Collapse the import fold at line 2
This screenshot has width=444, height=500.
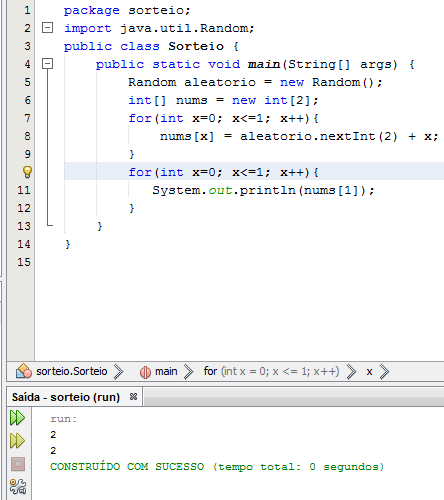coord(47,28)
